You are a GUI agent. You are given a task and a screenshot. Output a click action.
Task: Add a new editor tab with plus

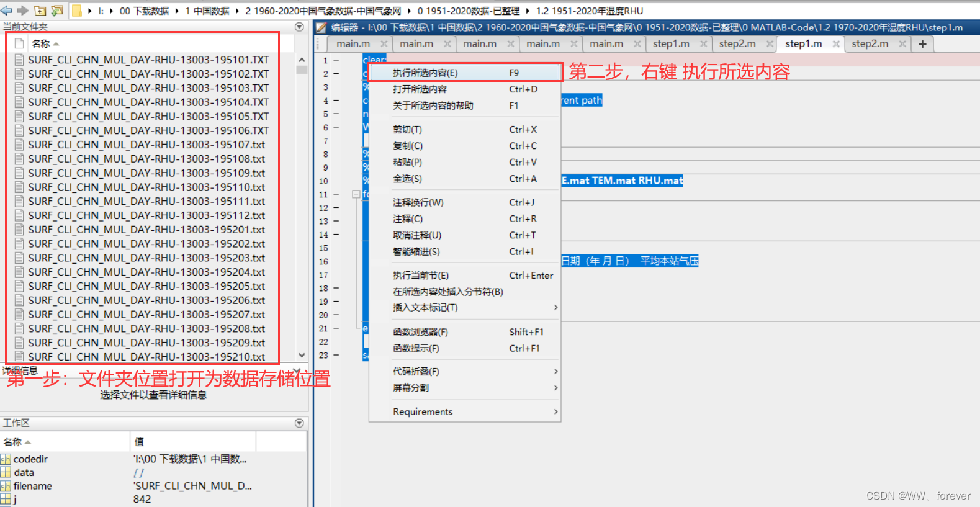tap(922, 44)
